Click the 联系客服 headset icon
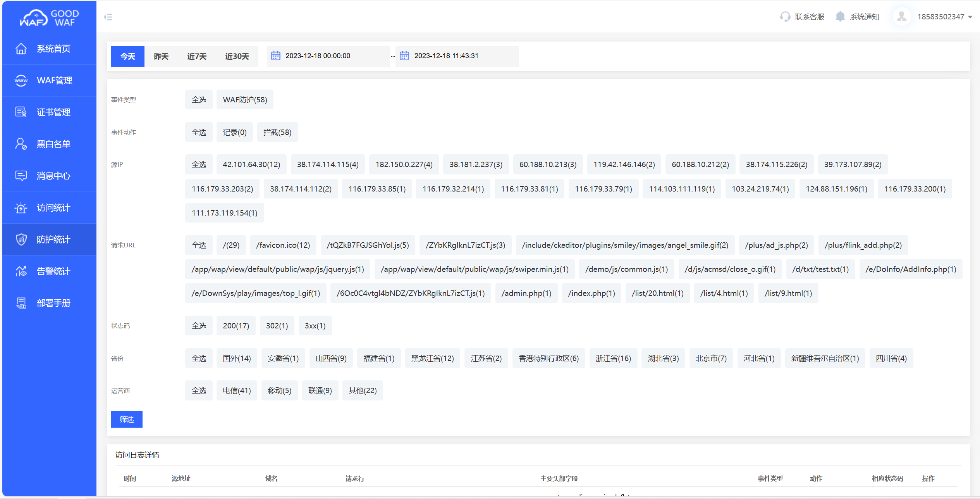980x499 pixels. click(785, 17)
